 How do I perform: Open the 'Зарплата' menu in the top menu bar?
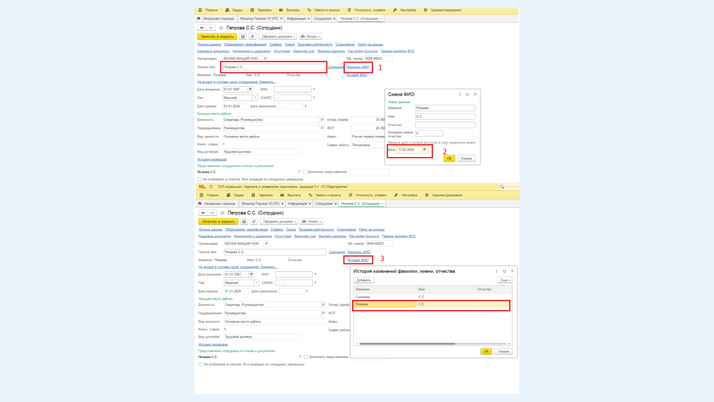click(263, 10)
